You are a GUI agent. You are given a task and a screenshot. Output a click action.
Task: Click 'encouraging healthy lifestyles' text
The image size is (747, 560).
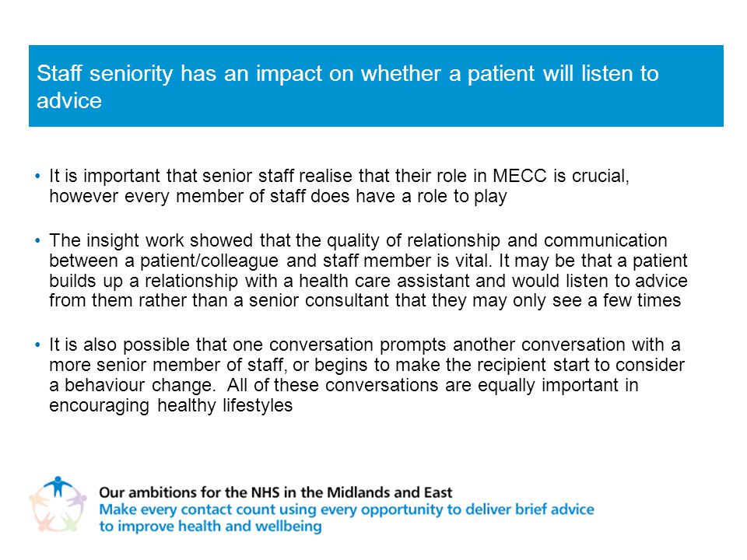tap(170, 405)
